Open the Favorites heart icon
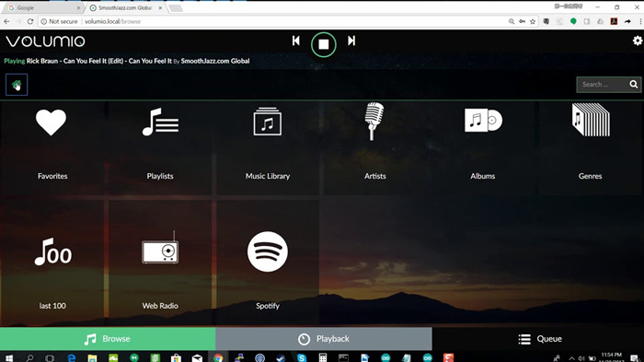 tap(51, 123)
